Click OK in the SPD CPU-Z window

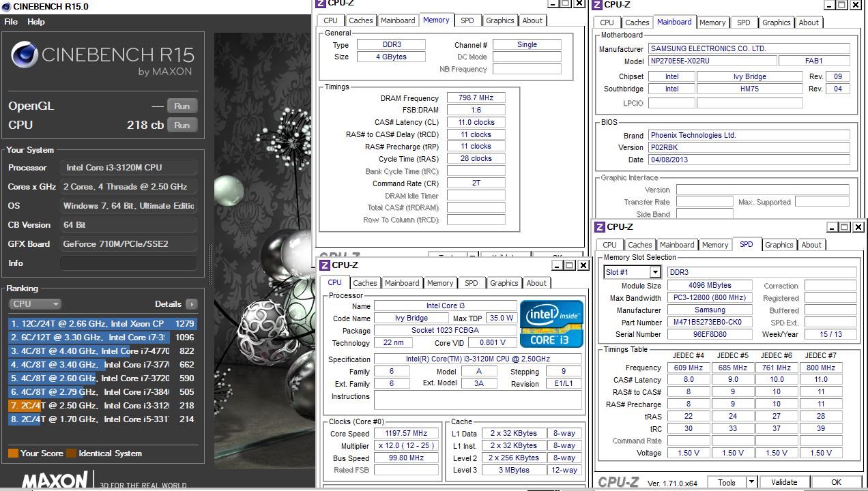(x=836, y=482)
